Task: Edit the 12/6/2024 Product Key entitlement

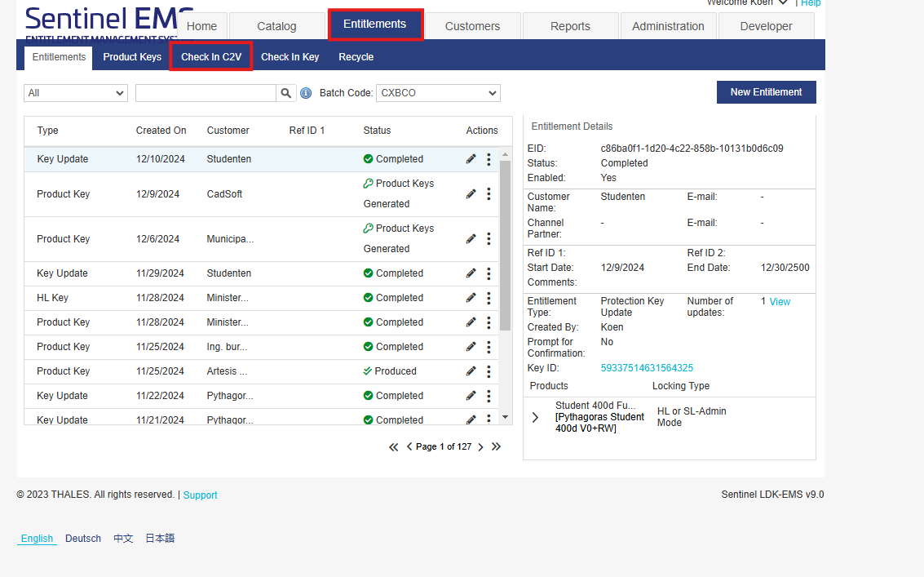Action: [x=471, y=238]
